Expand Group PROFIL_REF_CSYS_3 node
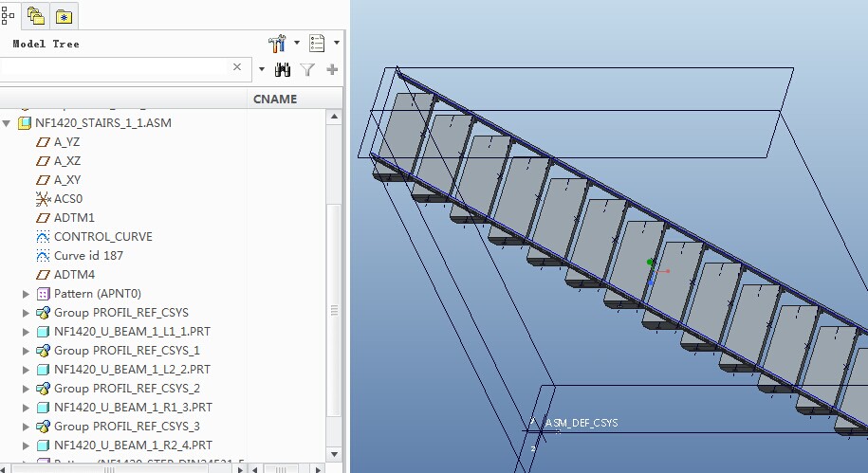The image size is (868, 473). click(26, 426)
